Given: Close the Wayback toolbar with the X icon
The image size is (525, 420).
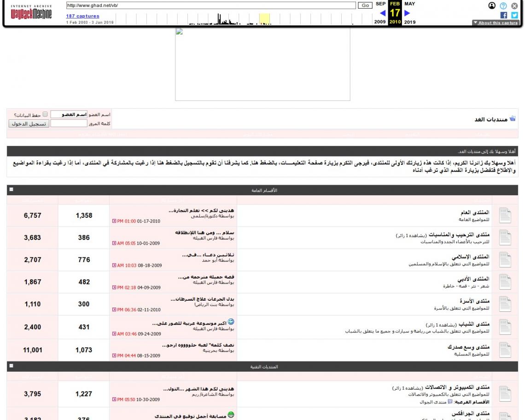Looking at the screenshot, I should [514, 6].
